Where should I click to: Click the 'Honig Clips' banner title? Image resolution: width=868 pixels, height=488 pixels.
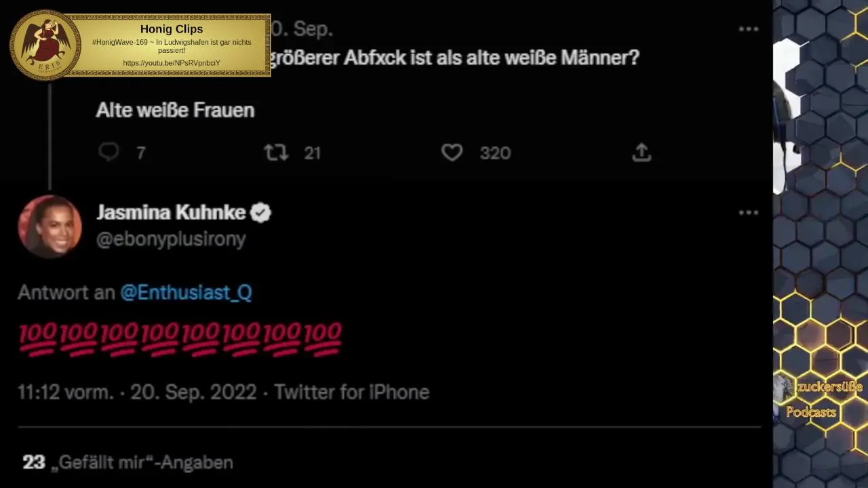pos(172,29)
